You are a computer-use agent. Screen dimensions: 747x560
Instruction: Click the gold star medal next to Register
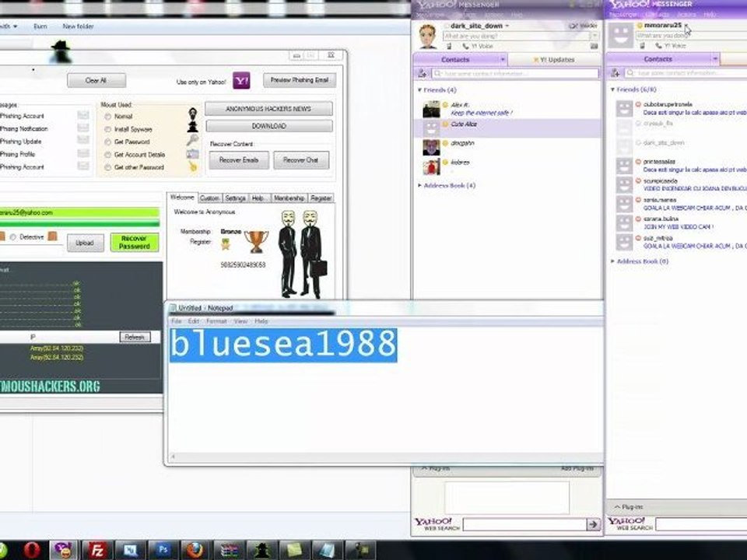pos(226,244)
